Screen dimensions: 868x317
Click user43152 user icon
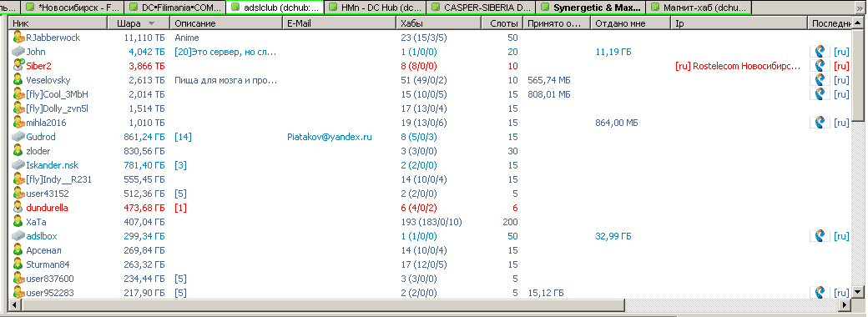pos(19,194)
